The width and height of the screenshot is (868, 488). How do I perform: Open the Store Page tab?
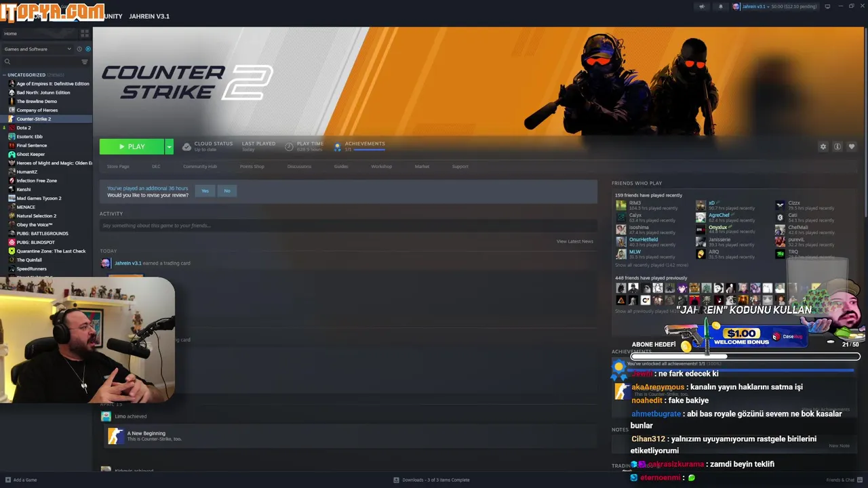[118, 166]
